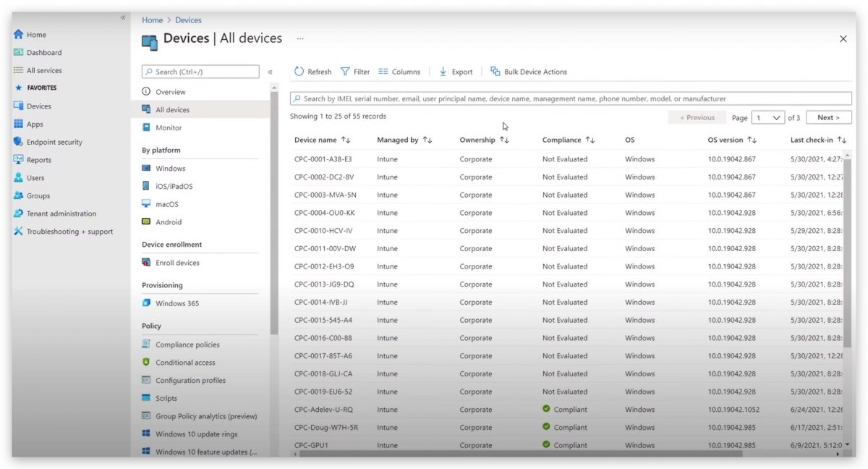Click the Home icon in left navigation

18,35
